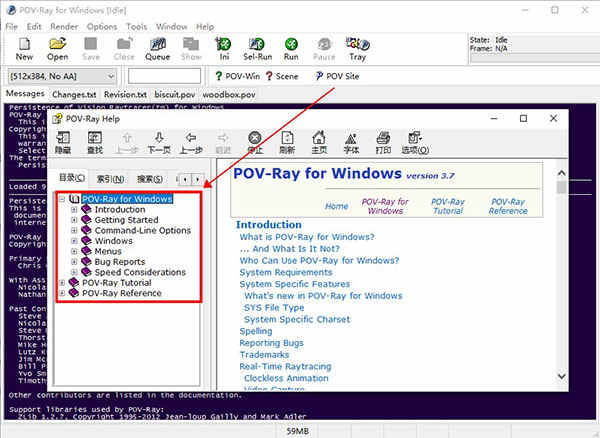The image size is (600, 438).
Task: Open POV-Ray Tutorial header link
Action: [x=448, y=206]
